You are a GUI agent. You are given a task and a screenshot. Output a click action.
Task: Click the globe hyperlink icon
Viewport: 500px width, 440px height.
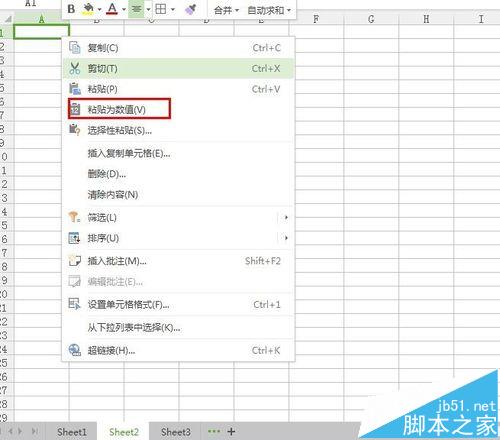75,350
